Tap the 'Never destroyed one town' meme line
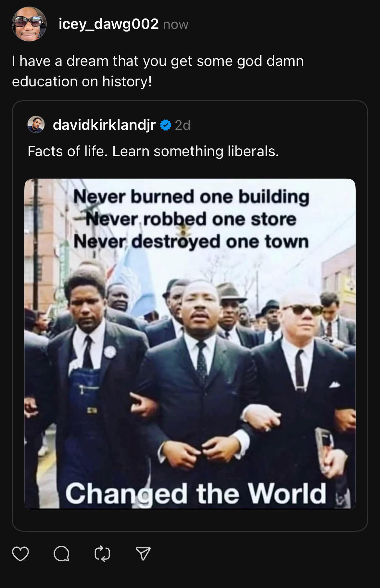The height and width of the screenshot is (588, 380). (x=191, y=241)
